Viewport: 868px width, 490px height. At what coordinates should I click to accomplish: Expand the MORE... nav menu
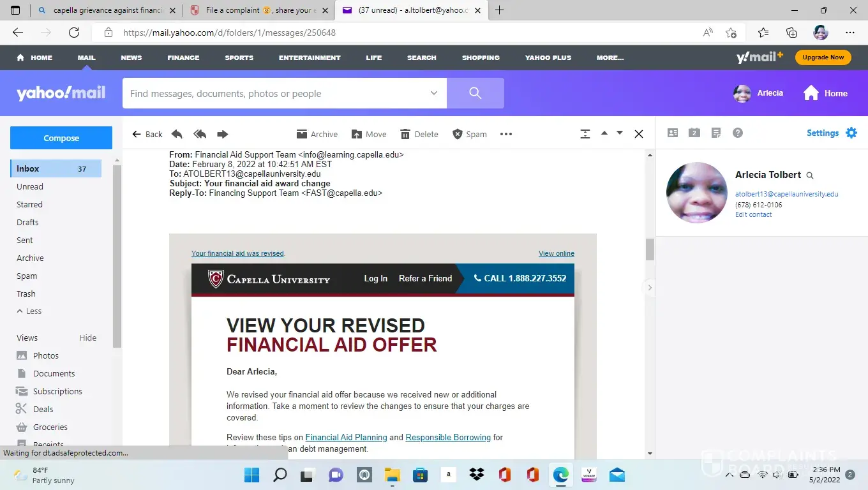click(x=610, y=57)
